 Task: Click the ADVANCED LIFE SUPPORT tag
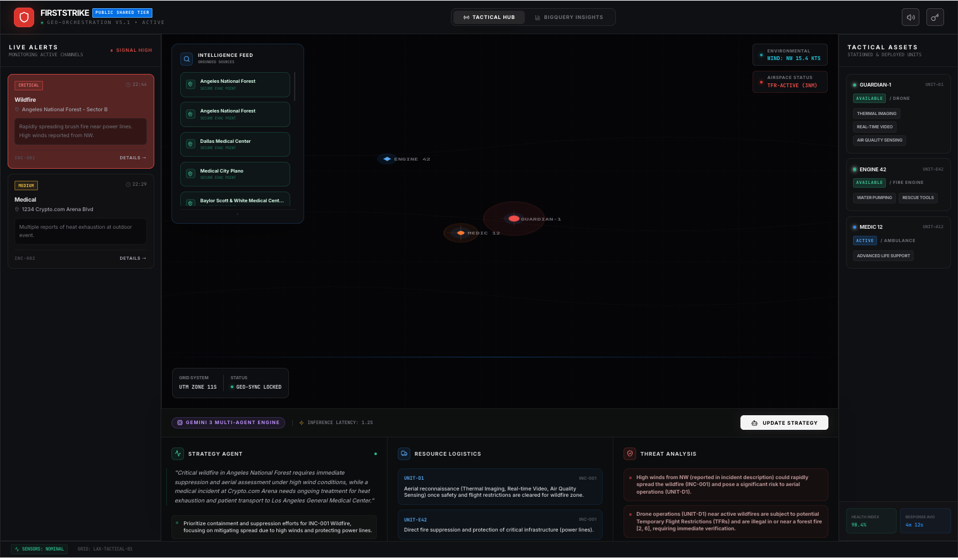(883, 256)
